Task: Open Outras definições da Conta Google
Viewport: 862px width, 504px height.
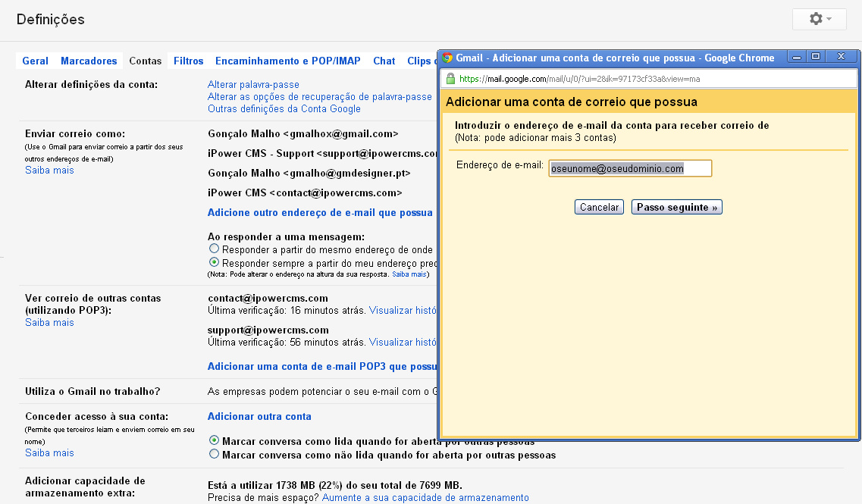Action: point(284,109)
